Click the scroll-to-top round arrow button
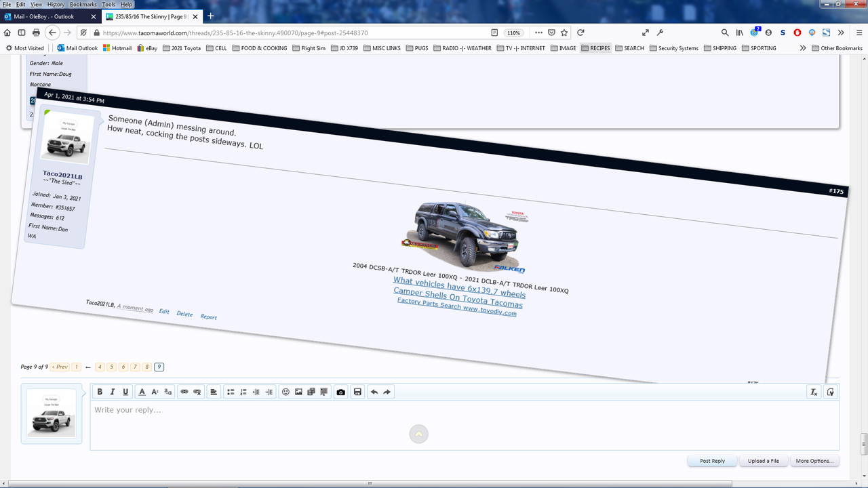This screenshot has width=868, height=488. (x=418, y=434)
